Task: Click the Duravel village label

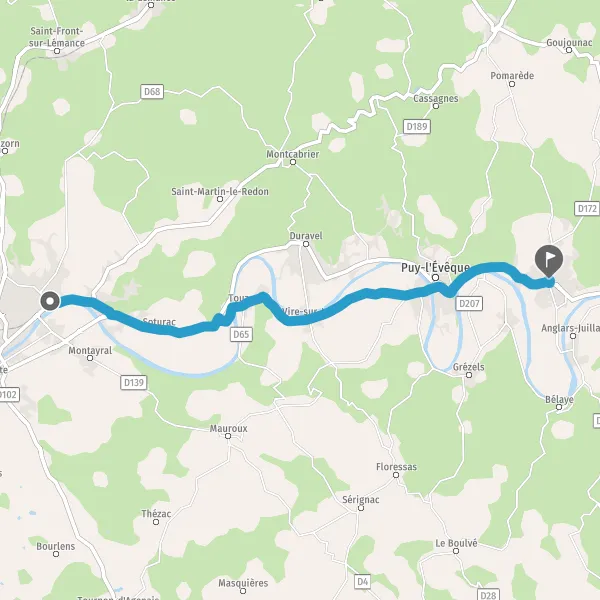Action: [x=306, y=236]
